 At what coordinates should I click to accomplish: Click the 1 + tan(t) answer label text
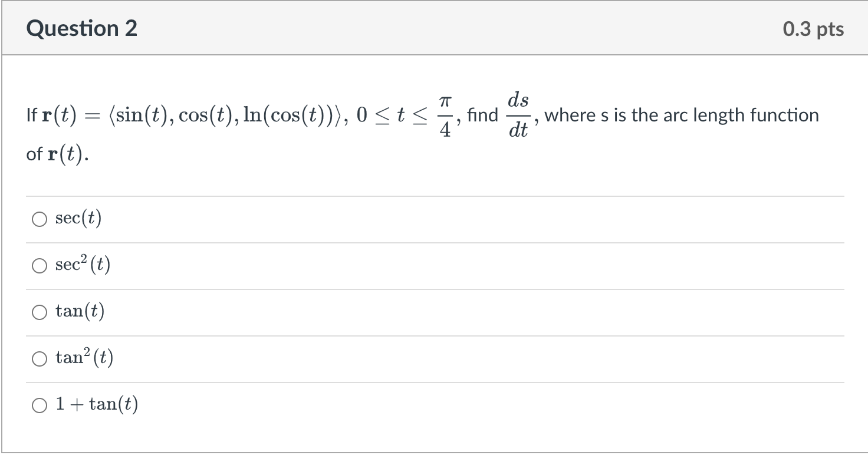point(97,404)
